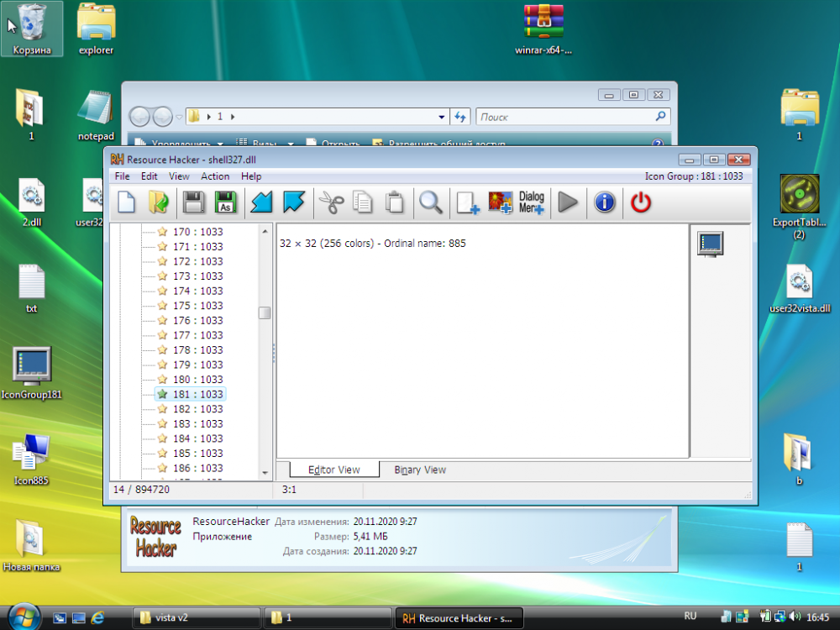The height and width of the screenshot is (630, 840).
Task: Click the tree scrollbar up arrow
Action: 265,231
